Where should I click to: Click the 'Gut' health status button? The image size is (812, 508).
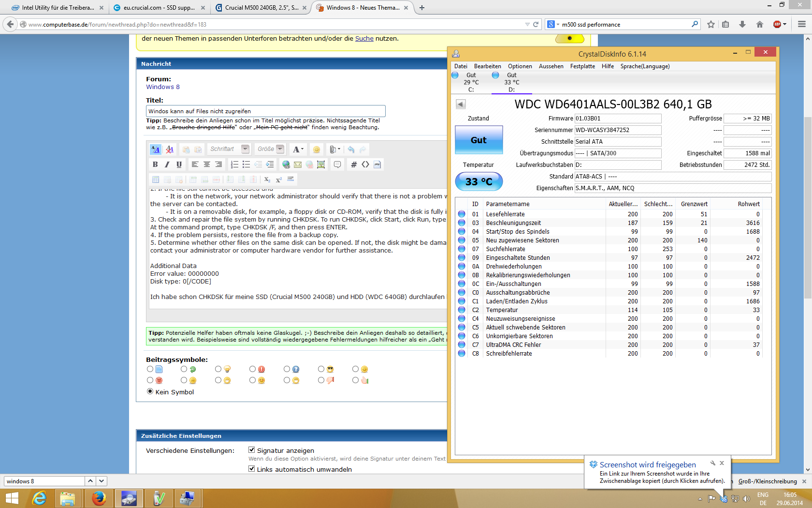pyautogui.click(x=479, y=140)
